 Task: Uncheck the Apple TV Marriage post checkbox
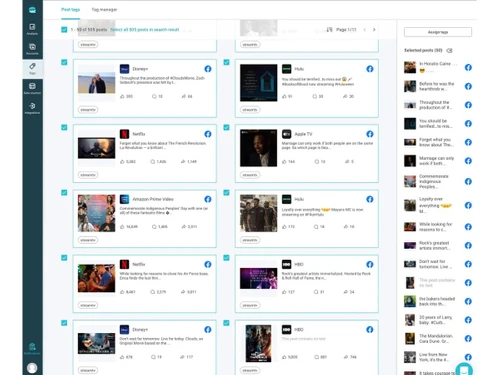(226, 127)
